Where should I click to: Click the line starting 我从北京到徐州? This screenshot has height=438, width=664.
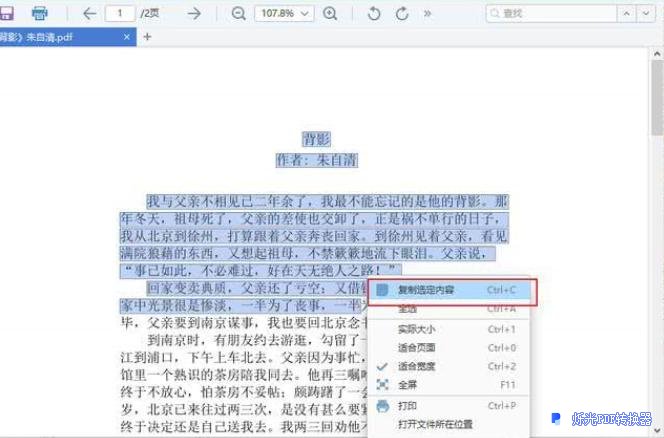pyautogui.click(x=314, y=236)
